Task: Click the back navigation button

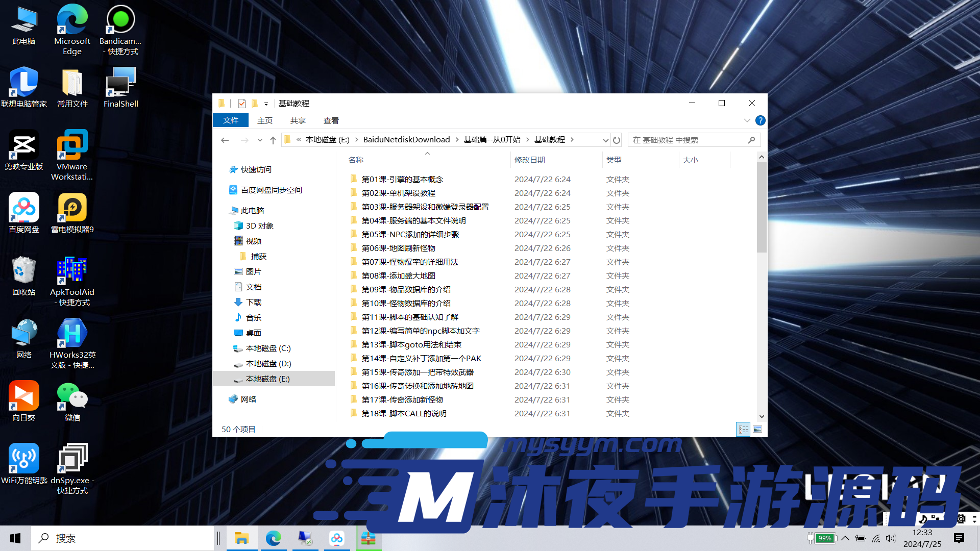Action: (225, 140)
